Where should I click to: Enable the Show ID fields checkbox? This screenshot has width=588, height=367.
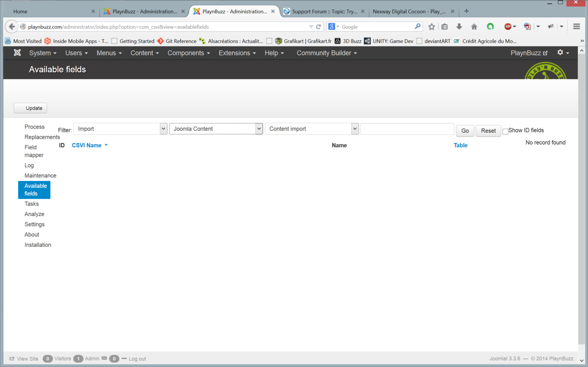point(505,131)
